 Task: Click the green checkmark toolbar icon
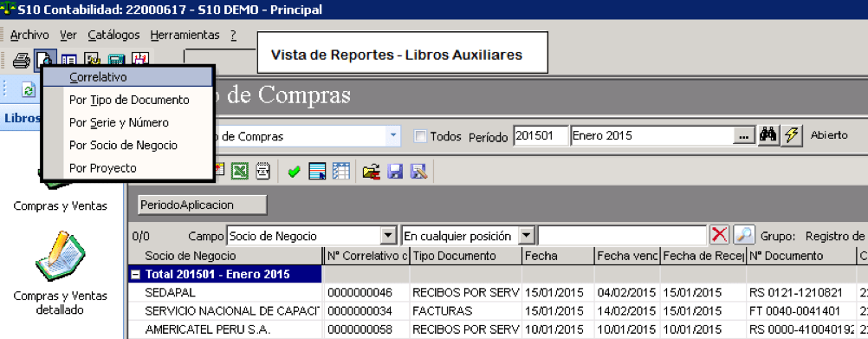294,172
